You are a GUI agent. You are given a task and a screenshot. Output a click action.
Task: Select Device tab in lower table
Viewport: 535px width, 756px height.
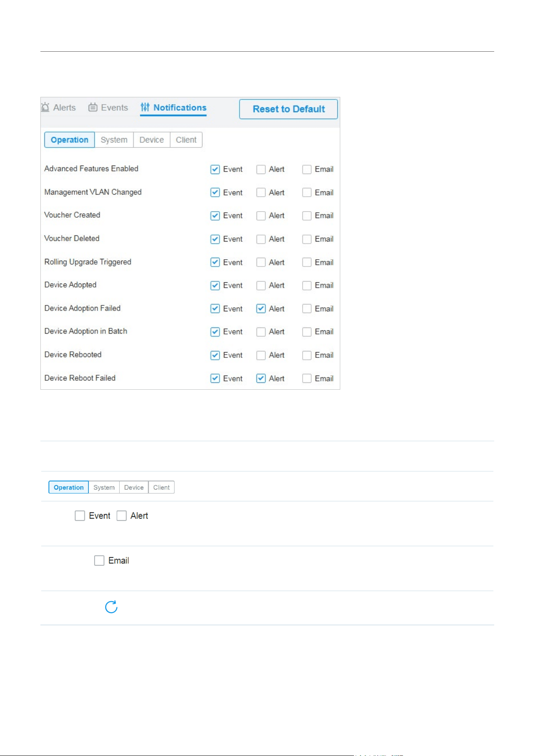(x=134, y=487)
